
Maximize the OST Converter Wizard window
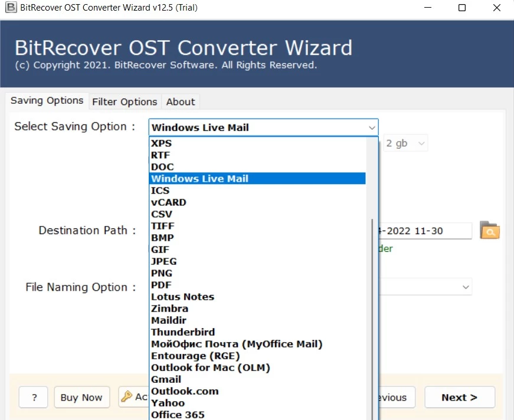coord(462,8)
